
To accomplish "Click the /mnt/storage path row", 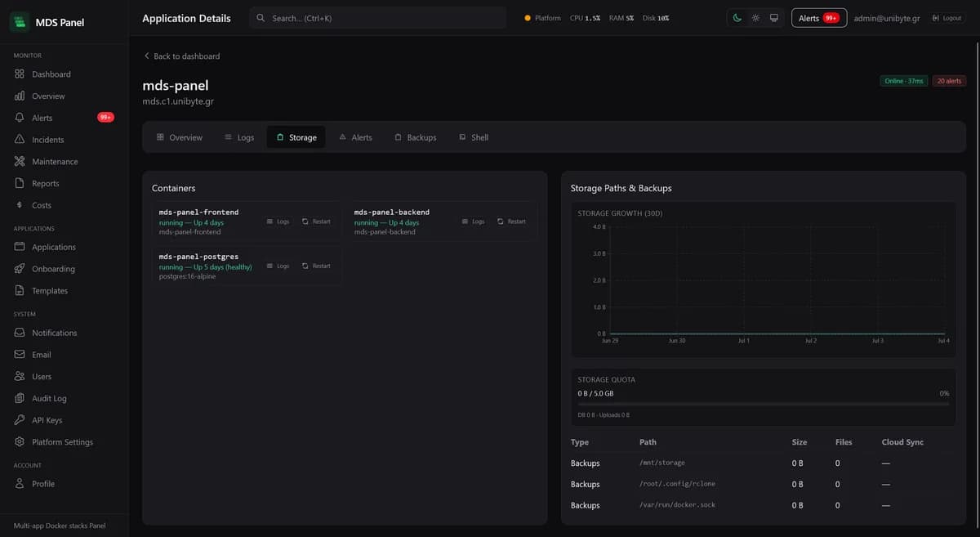I will 763,463.
